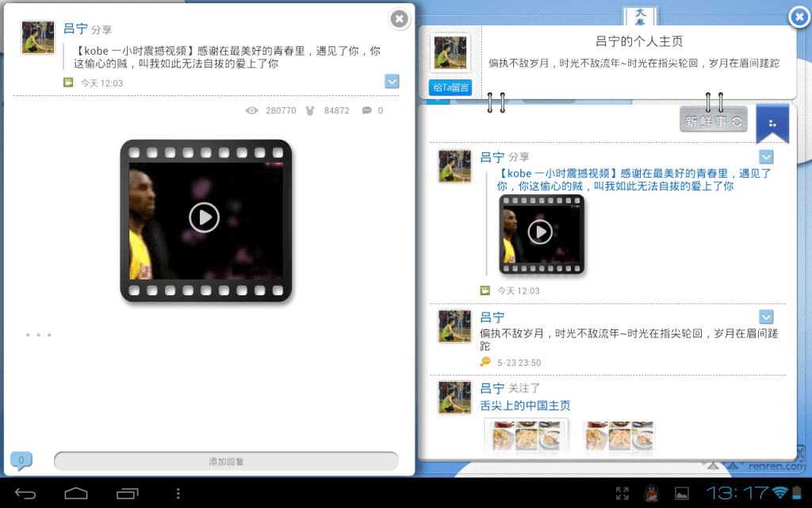Close the left share detail panel

click(x=399, y=19)
